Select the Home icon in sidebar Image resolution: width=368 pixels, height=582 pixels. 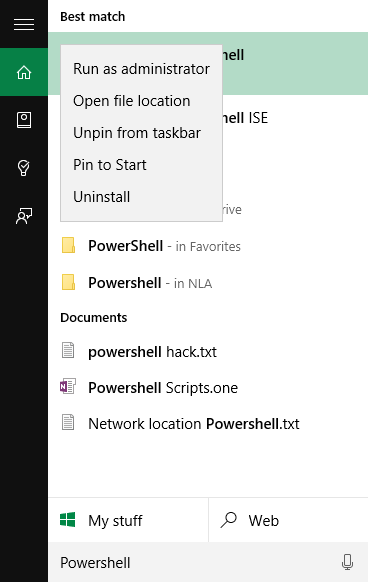pyautogui.click(x=24, y=72)
